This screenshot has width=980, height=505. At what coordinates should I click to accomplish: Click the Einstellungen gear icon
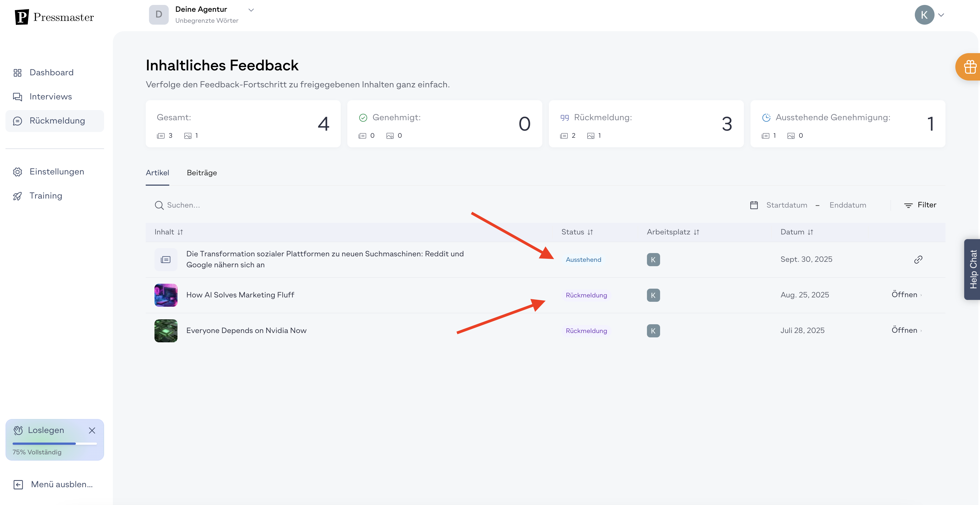point(18,172)
